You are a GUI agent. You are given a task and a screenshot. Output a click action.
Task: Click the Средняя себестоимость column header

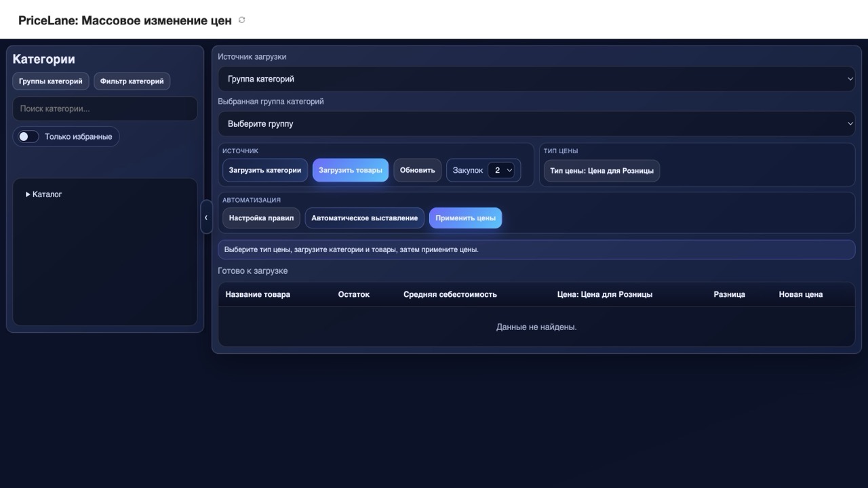tap(450, 295)
